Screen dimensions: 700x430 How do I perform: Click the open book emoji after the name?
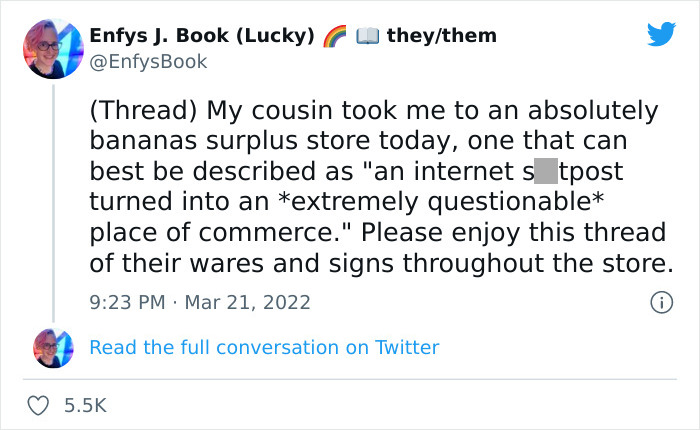[366, 36]
